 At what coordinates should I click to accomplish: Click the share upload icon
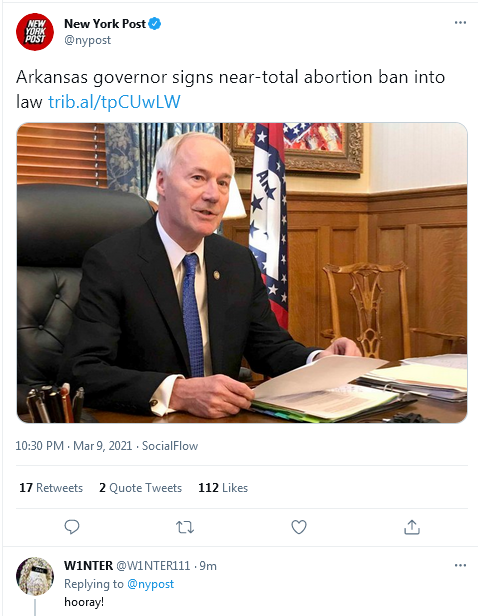pyautogui.click(x=412, y=527)
